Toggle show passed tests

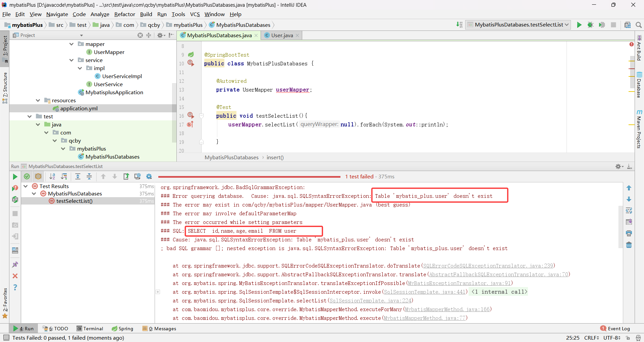(27, 176)
